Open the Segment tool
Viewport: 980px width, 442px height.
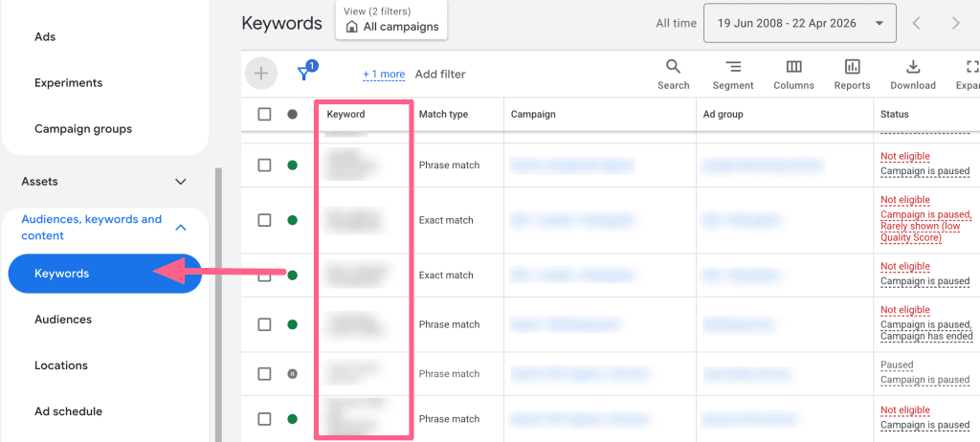(733, 75)
